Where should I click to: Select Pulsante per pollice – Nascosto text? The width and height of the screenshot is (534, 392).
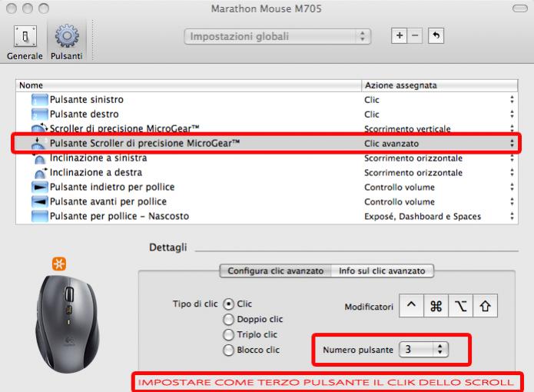click(119, 216)
